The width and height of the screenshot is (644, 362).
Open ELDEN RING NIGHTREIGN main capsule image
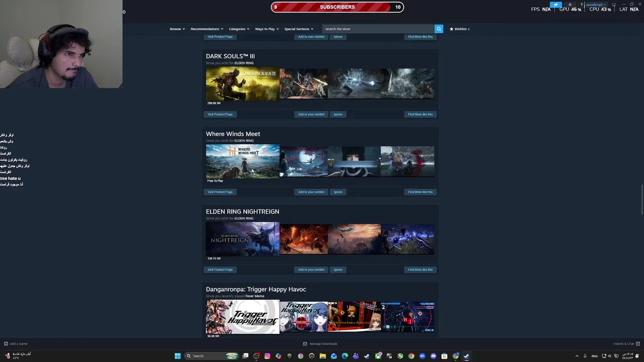pos(243,239)
